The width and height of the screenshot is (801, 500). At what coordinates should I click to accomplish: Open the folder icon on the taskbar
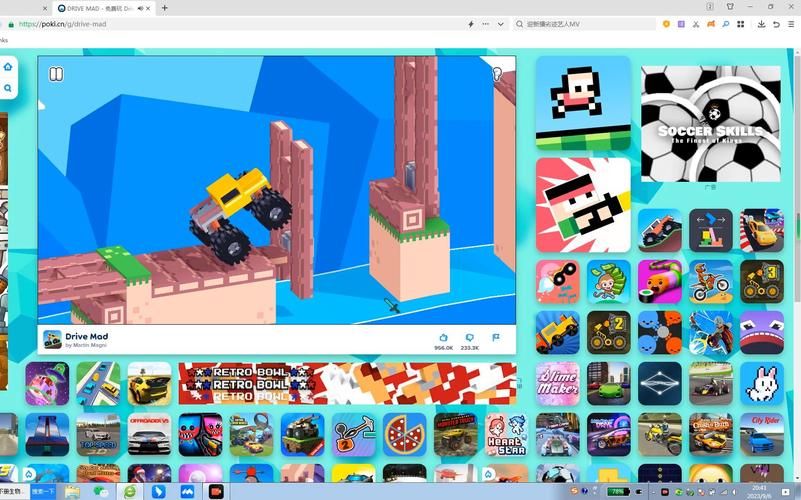tap(72, 492)
